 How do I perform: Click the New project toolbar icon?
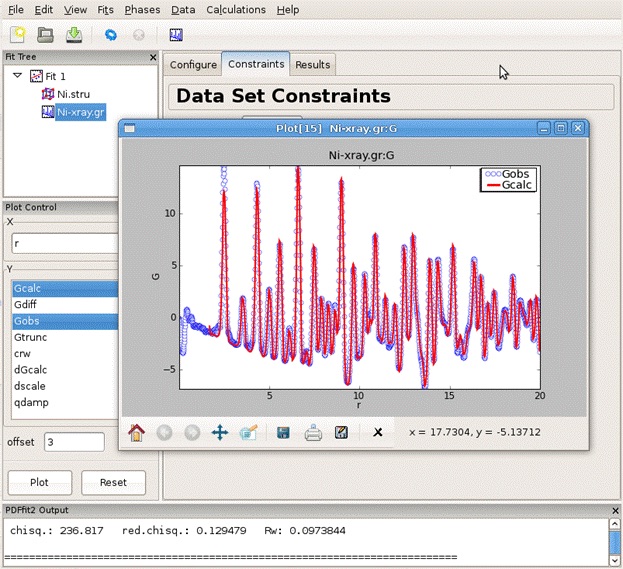pos(19,35)
